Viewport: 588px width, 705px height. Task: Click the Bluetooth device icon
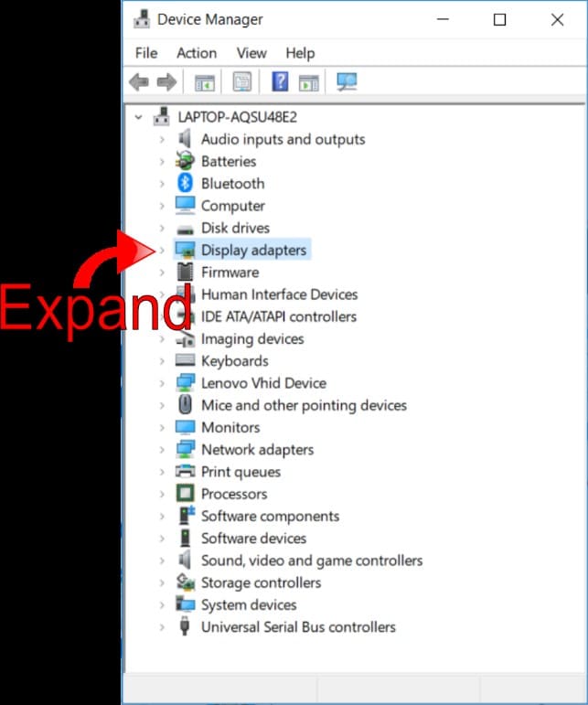[x=186, y=184]
